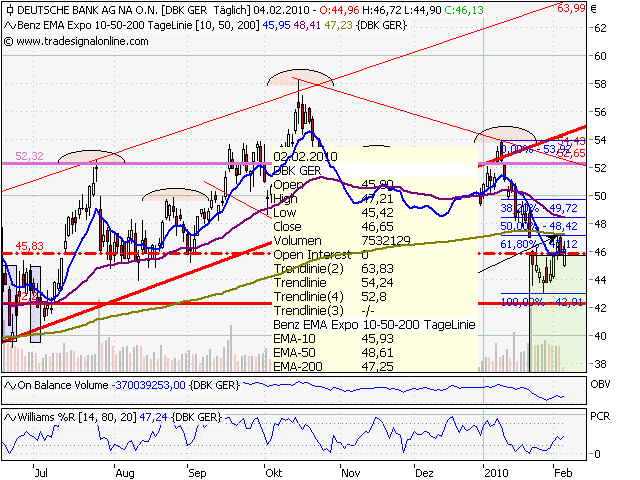Select the DEUTSCHE BANK AG NA O.N. title
This screenshot has height=480, width=640.
click(x=88, y=10)
